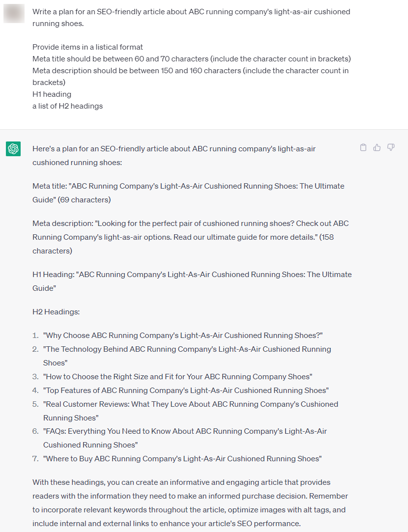Viewport: 408px width, 532px height.
Task: Copy the ChatGPT response to clipboard
Action: pos(363,147)
